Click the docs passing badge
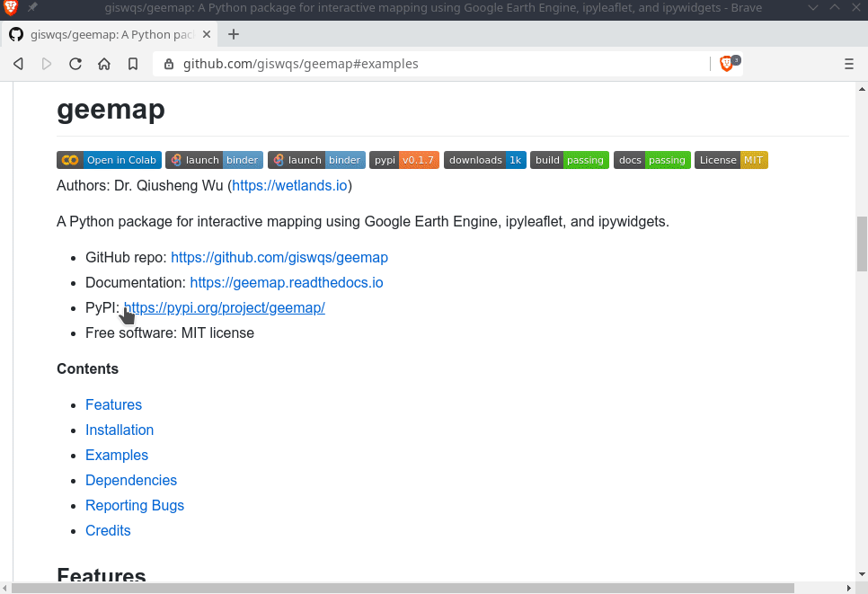The width and height of the screenshot is (868, 594). [652, 160]
